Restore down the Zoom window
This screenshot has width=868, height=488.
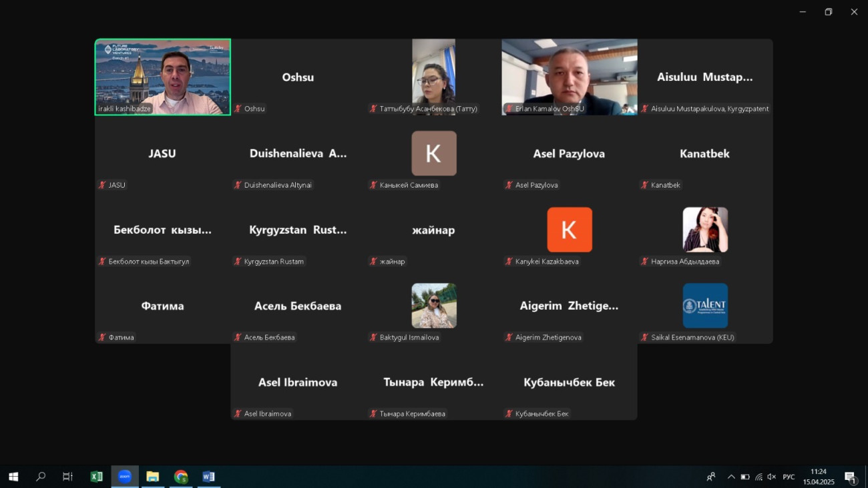click(x=828, y=12)
